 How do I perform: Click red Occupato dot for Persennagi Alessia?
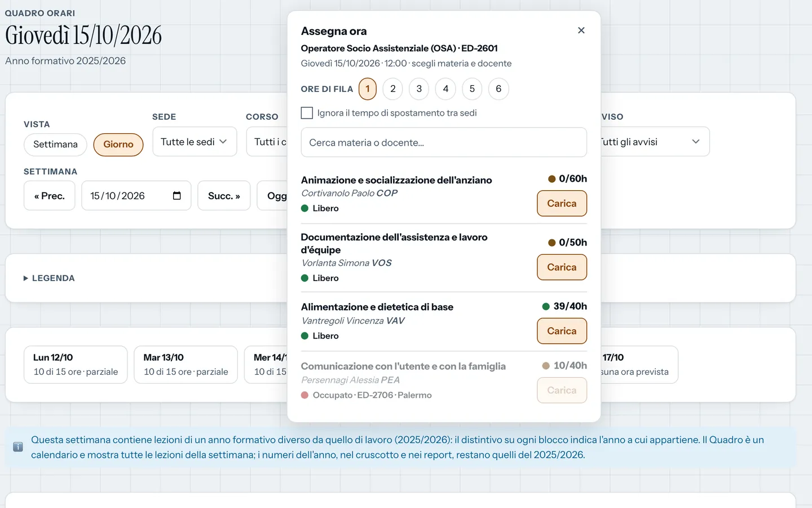304,395
